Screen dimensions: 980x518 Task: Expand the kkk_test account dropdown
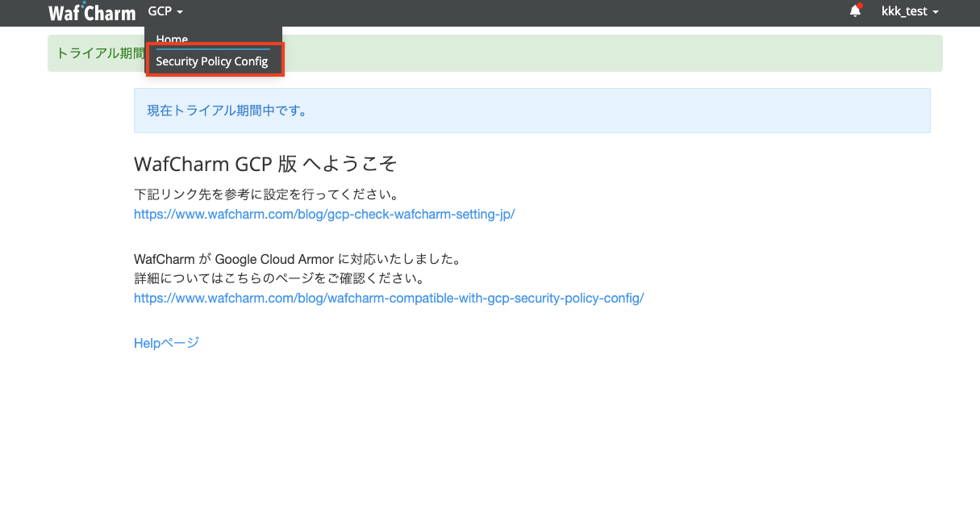pyautogui.click(x=910, y=12)
